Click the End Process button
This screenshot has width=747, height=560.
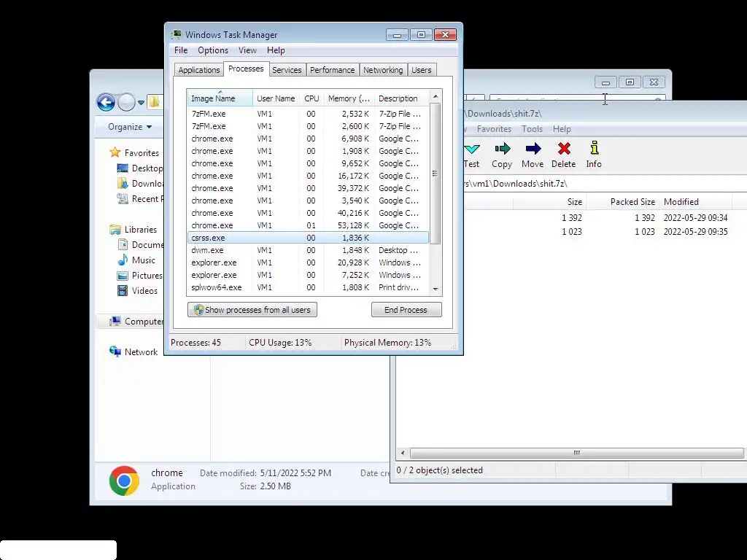406,309
